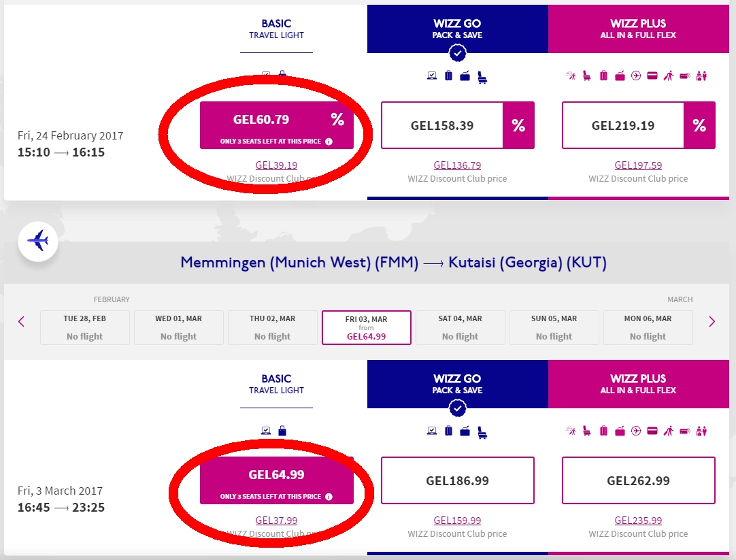
Task: Click online check-in laptop icon under bottom WIZZ GO
Action: pyautogui.click(x=431, y=431)
